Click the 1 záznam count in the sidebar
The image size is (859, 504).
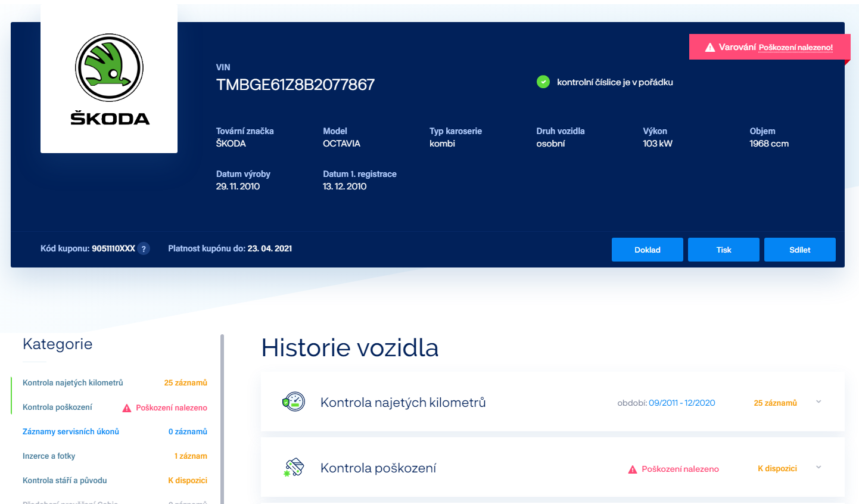[x=191, y=456]
